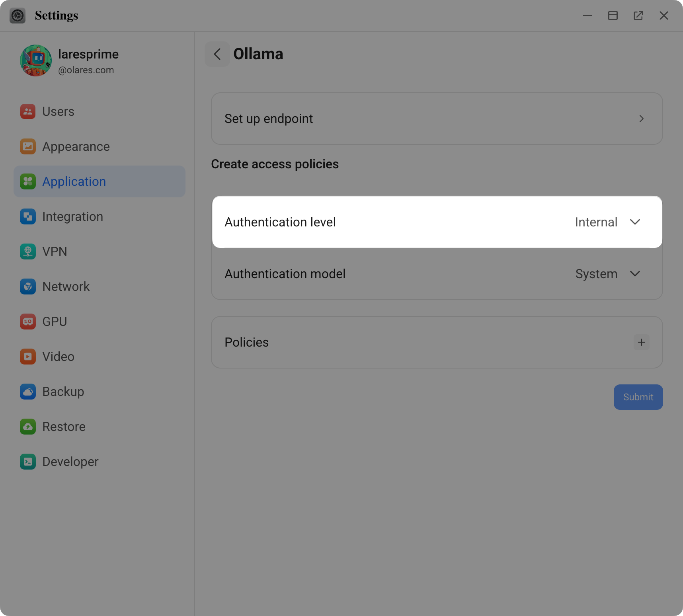Click the laresprime profile avatar

(36, 60)
